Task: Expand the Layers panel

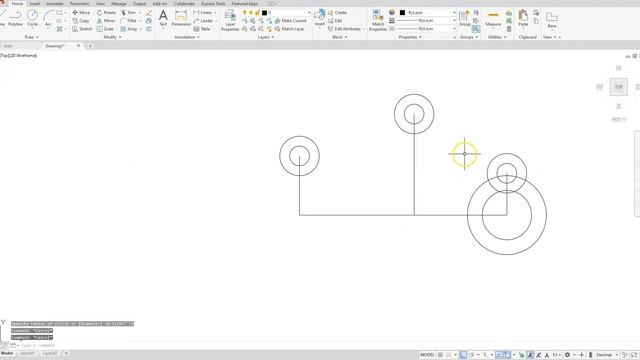Action: tap(266, 37)
